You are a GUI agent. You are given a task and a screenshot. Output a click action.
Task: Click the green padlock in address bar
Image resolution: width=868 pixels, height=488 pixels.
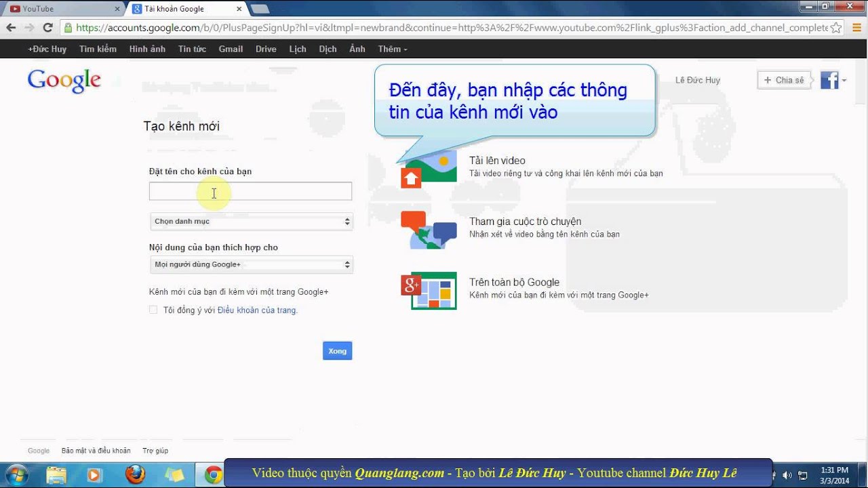[68, 28]
